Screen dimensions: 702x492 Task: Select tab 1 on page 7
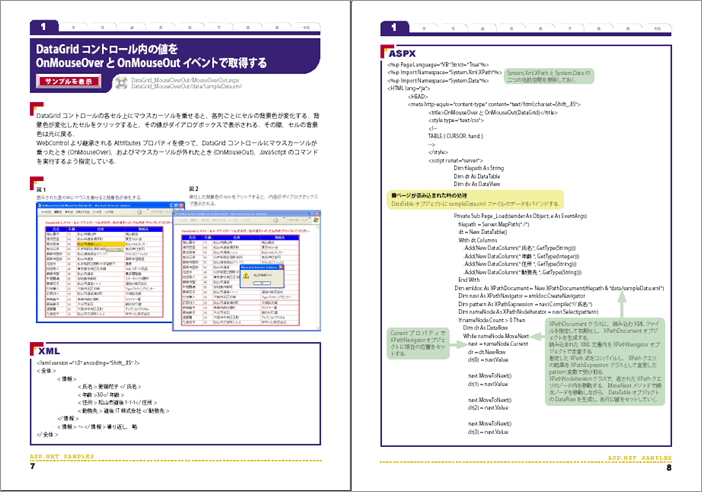(44, 27)
